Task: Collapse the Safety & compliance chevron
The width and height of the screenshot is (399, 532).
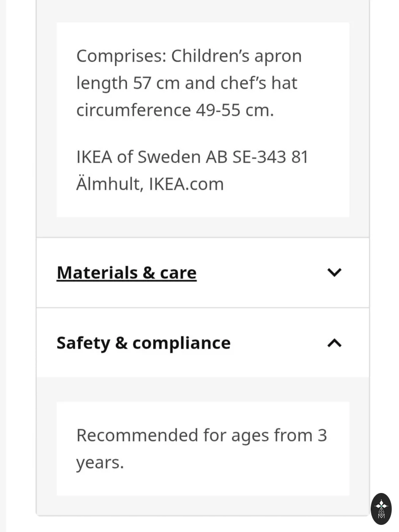Action: pos(334,343)
